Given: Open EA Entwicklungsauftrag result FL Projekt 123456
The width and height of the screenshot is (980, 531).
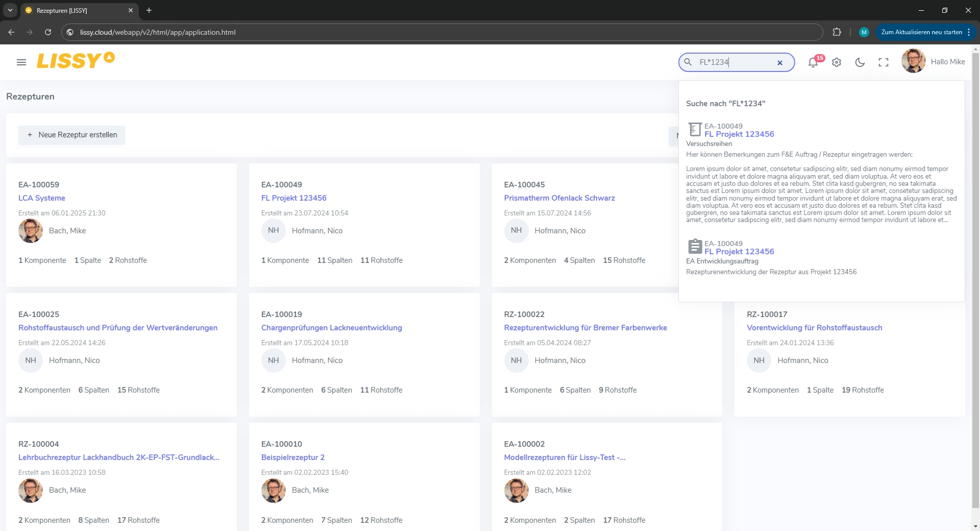Looking at the screenshot, I should tap(739, 252).
